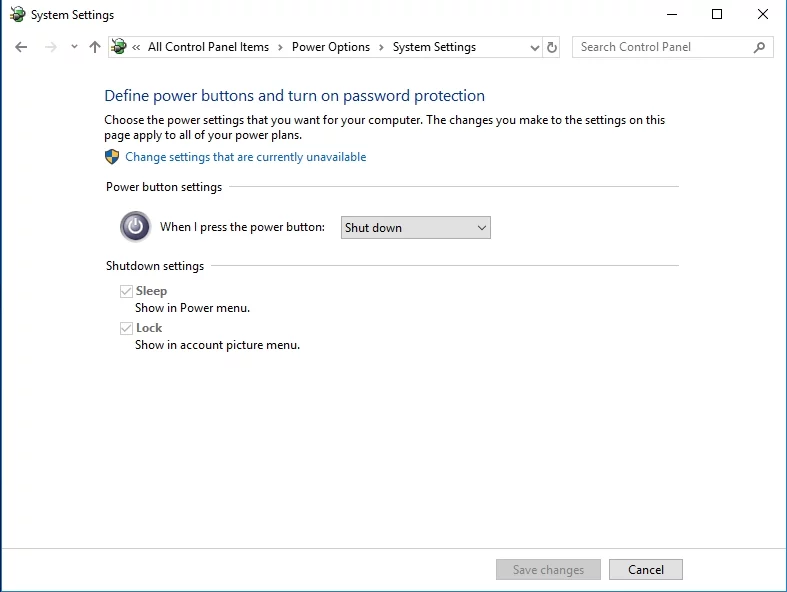This screenshot has height=592, width=787.
Task: Toggle the Sleep checkbox
Action: coord(126,291)
